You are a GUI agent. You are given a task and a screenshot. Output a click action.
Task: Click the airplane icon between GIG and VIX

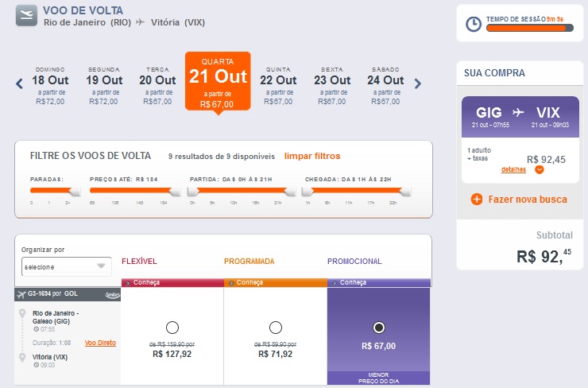click(518, 112)
